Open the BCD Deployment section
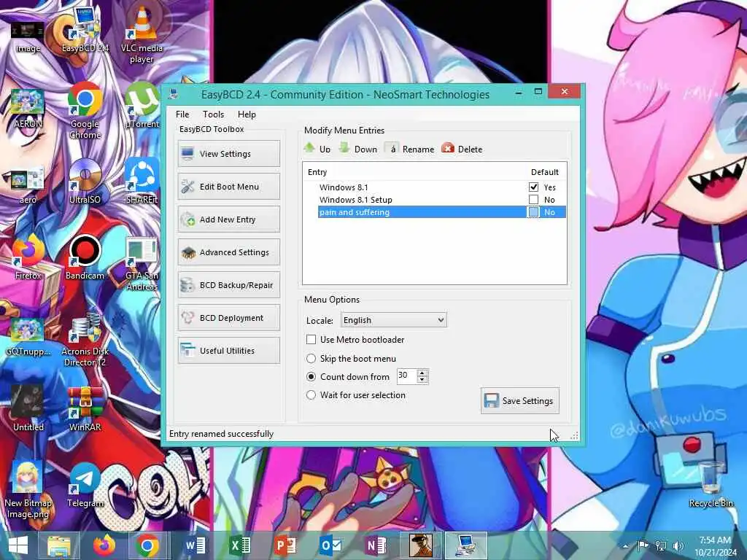The image size is (747, 560). 228,318
